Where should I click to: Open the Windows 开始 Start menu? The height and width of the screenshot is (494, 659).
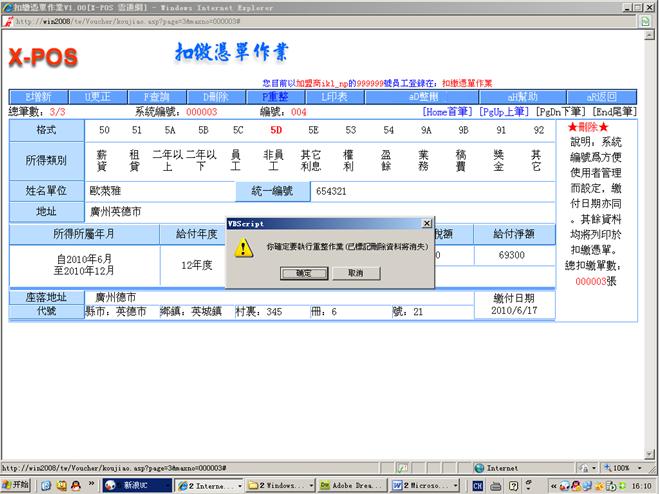16,484
